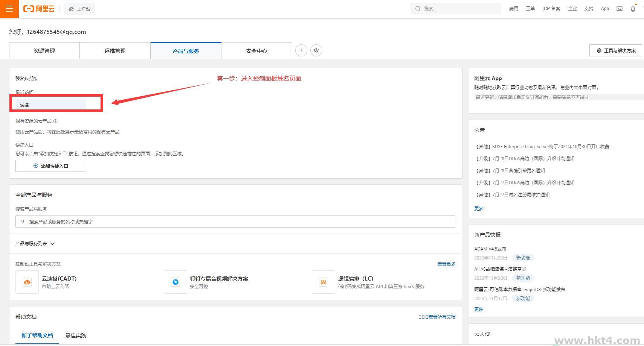The height and width of the screenshot is (346, 644).
Task: Click the 云大使 panel heading
Action: click(482, 334)
